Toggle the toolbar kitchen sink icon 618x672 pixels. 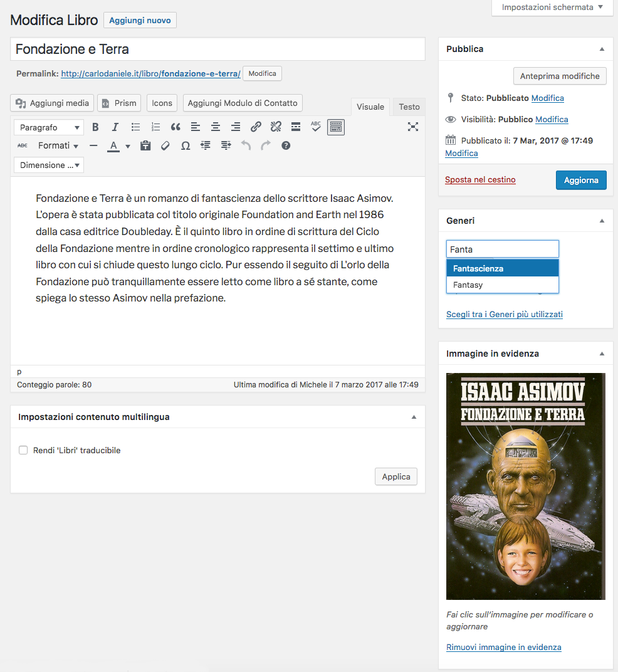pyautogui.click(x=336, y=127)
